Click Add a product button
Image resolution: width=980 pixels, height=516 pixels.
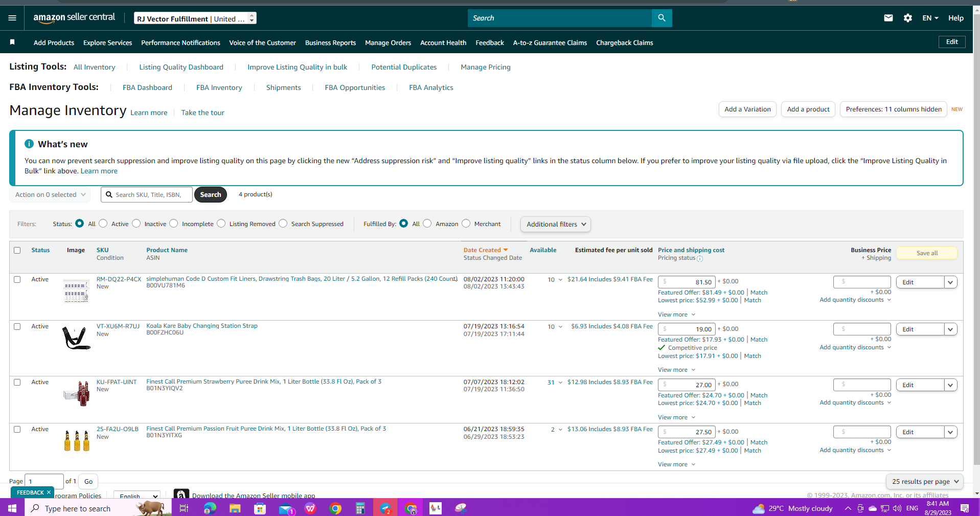coord(808,109)
